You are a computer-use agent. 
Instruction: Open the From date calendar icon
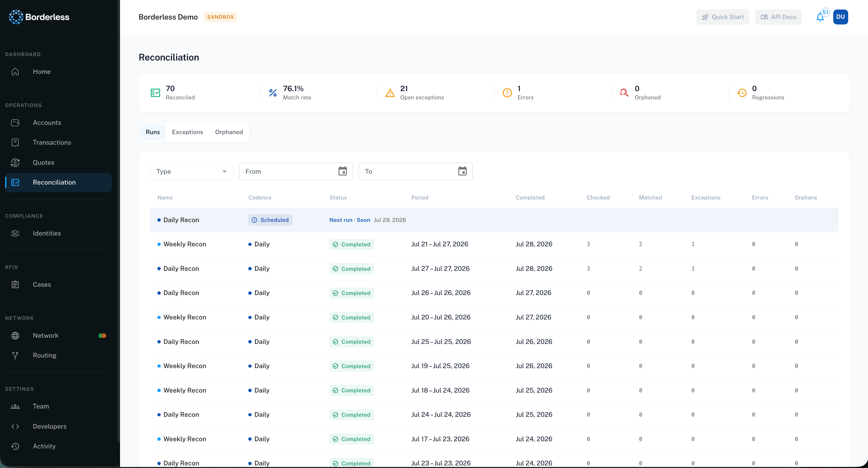tap(343, 171)
